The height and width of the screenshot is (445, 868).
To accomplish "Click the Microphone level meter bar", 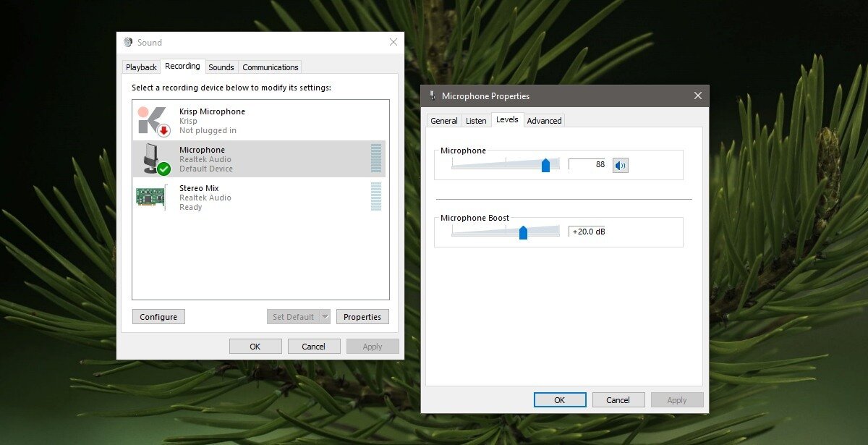I will pos(376,158).
